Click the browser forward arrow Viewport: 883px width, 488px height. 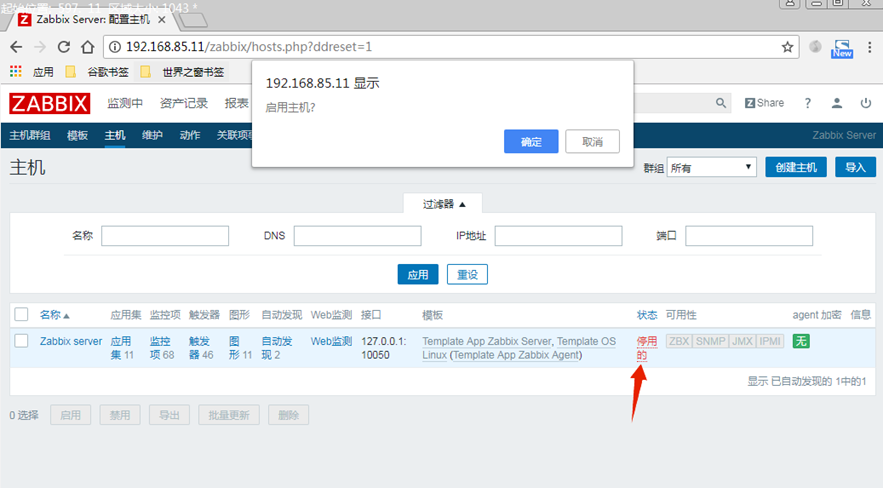pyautogui.click(x=39, y=47)
